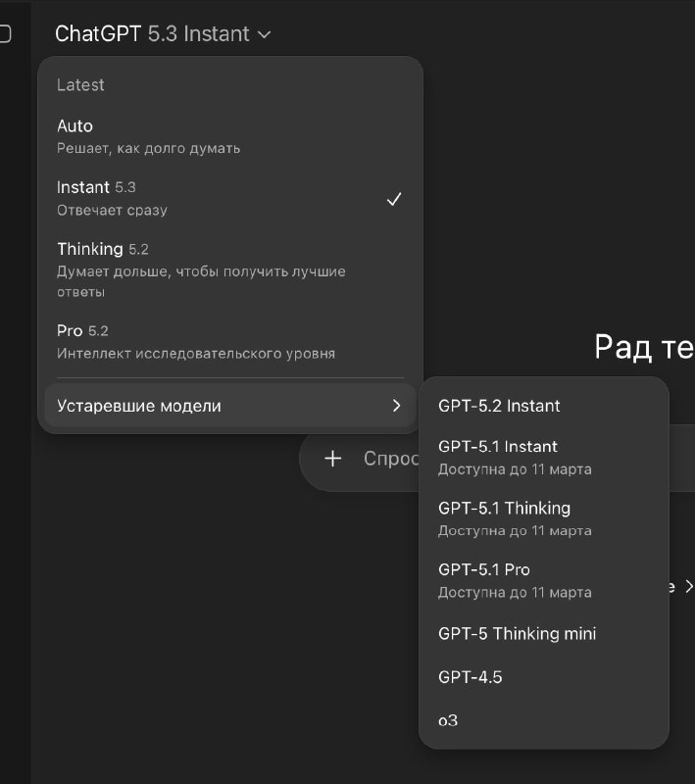Choose GPT-5.1 Instant legacy model

[x=514, y=457]
